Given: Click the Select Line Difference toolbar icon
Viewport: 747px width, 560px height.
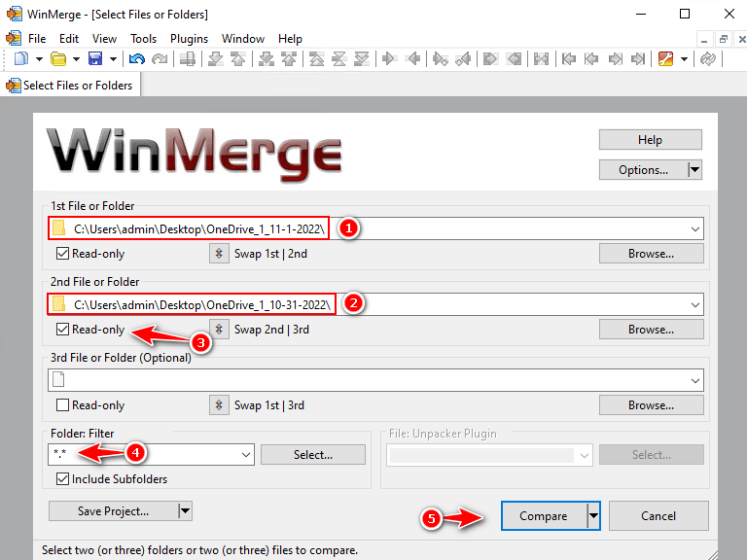Looking at the screenshot, I should tap(188, 59).
